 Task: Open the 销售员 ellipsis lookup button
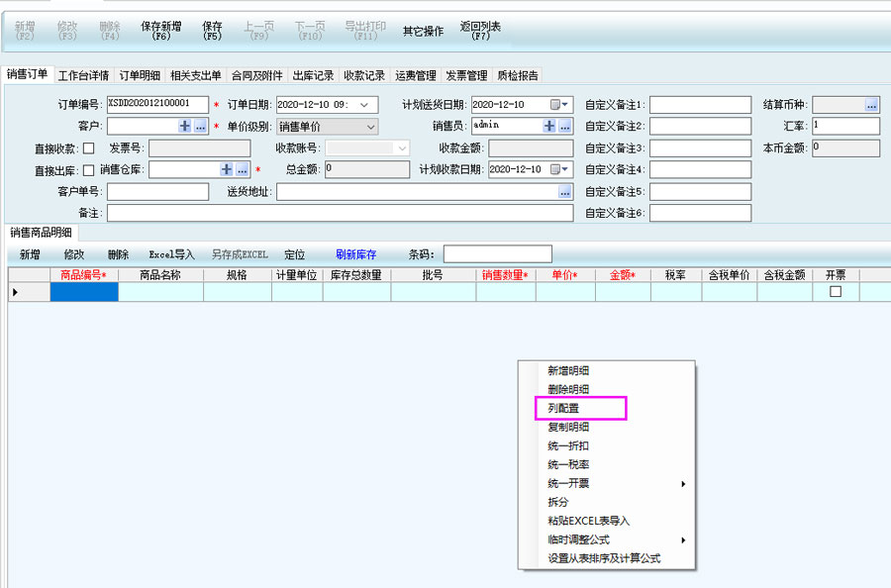coord(564,126)
